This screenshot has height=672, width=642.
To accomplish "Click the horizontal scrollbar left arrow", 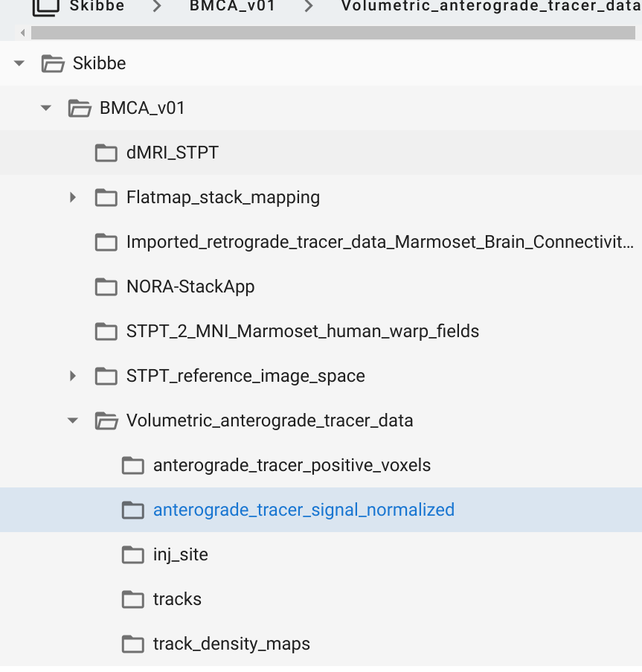I will pyautogui.click(x=23, y=33).
